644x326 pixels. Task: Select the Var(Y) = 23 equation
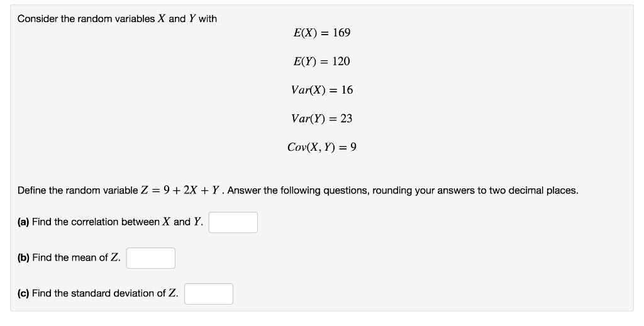(x=321, y=119)
